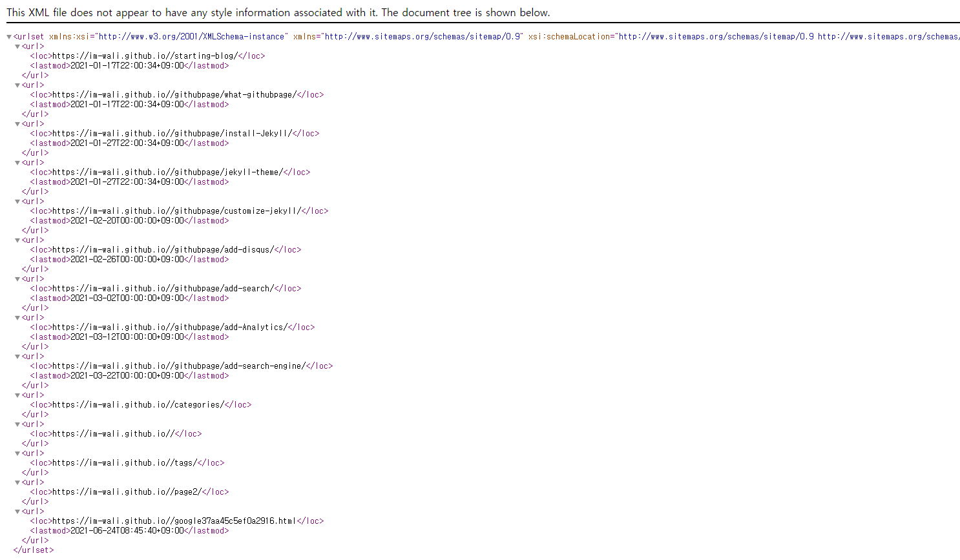Click lastmod 2021-01-27 under jekyll-theme
Viewport: 960px width, 560px height.
(x=127, y=182)
